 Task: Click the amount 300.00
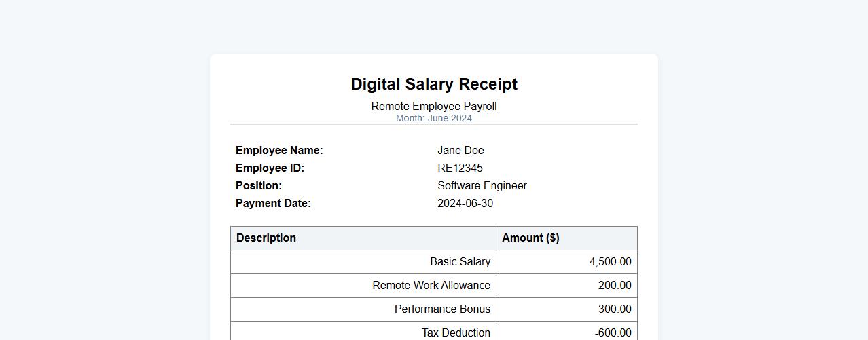tap(566, 309)
